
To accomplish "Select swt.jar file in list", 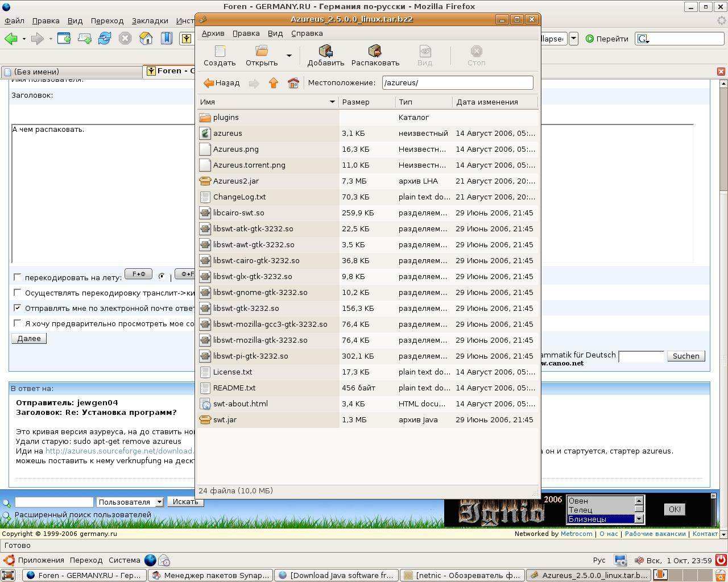I will tap(367, 419).
